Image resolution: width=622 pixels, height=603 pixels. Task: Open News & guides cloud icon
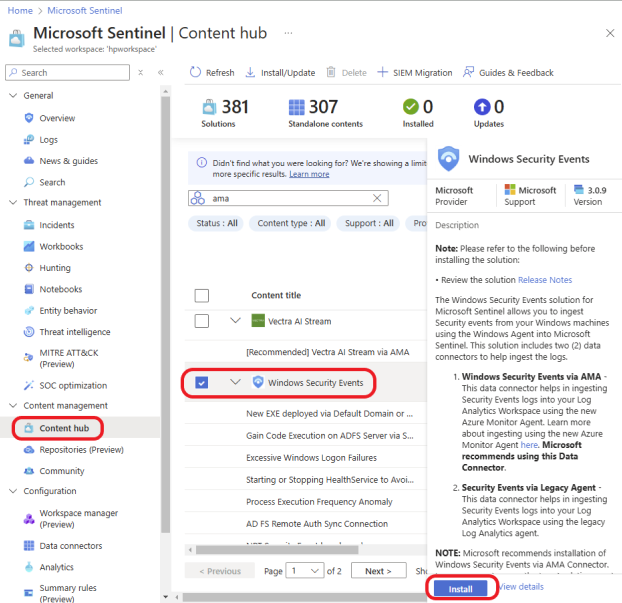[29, 161]
